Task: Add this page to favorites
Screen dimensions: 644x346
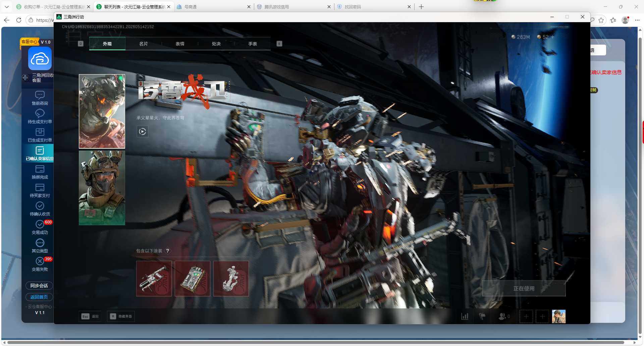Action: click(601, 20)
